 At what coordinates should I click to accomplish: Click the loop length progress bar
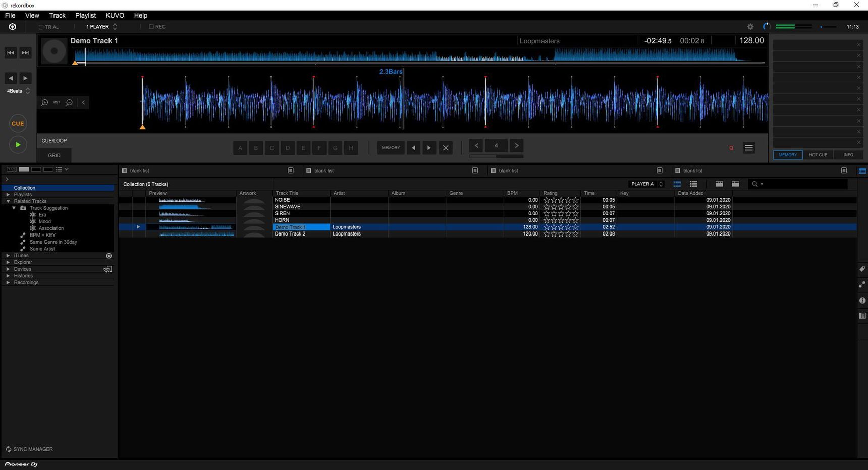coord(496,156)
